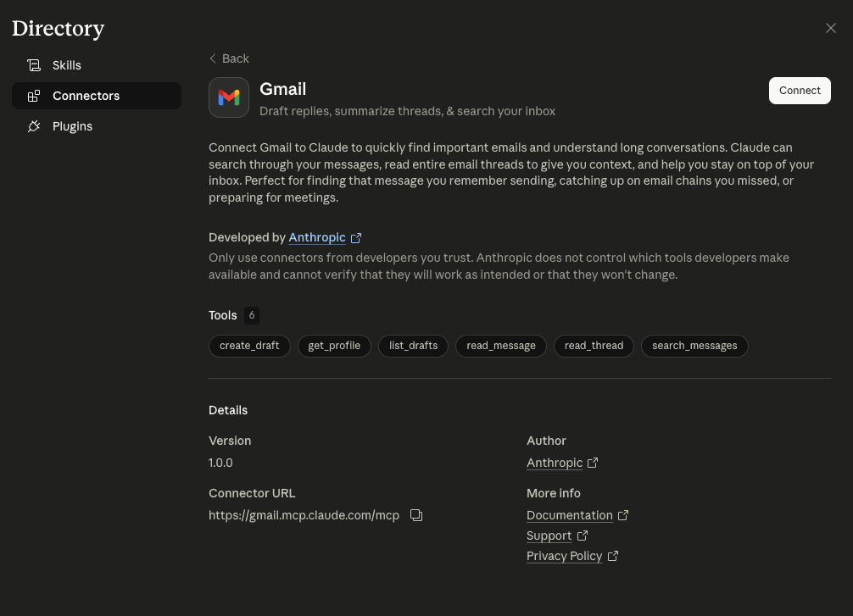
Task: Click external link icon next to Documentation
Action: coord(623,515)
